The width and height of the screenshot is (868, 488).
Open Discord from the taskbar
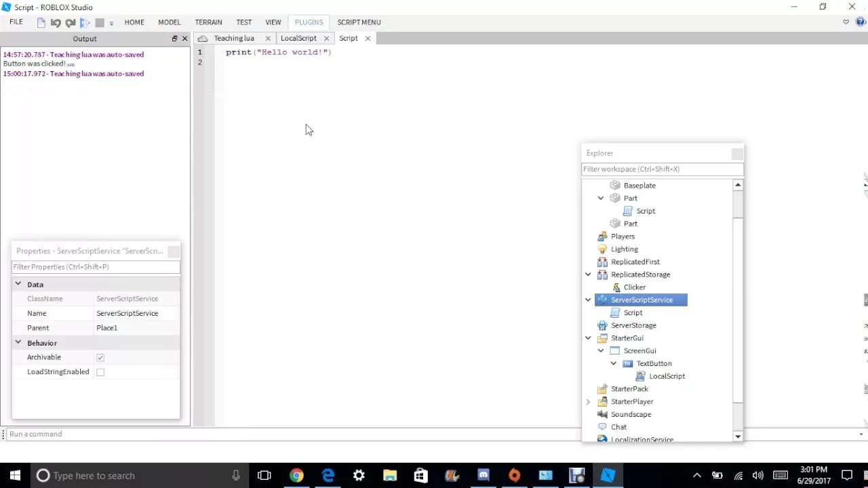[x=483, y=475]
